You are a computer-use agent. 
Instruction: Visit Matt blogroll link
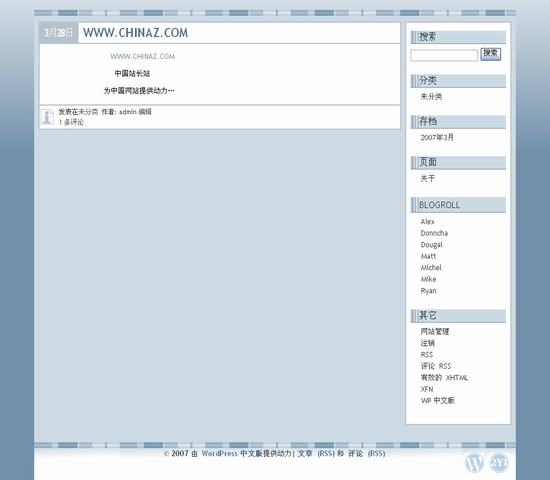pos(428,256)
